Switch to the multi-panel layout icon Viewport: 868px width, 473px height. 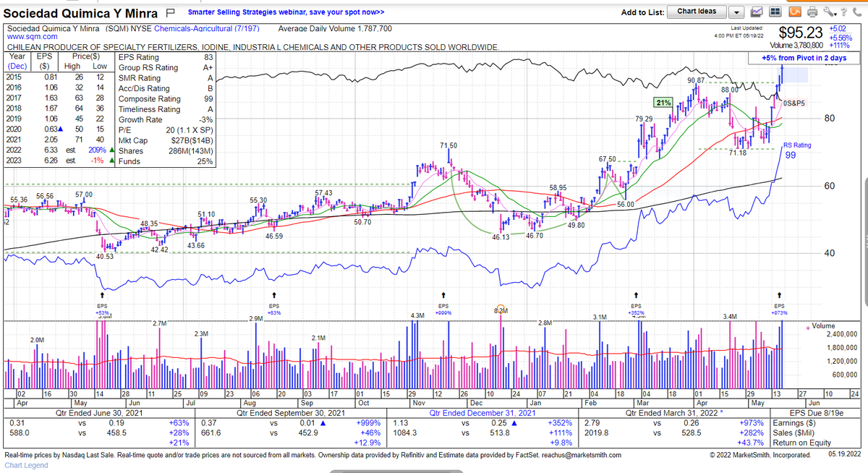(x=775, y=12)
